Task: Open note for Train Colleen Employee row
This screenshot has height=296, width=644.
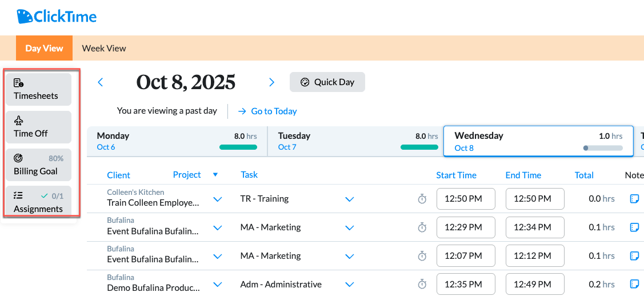Action: (634, 199)
